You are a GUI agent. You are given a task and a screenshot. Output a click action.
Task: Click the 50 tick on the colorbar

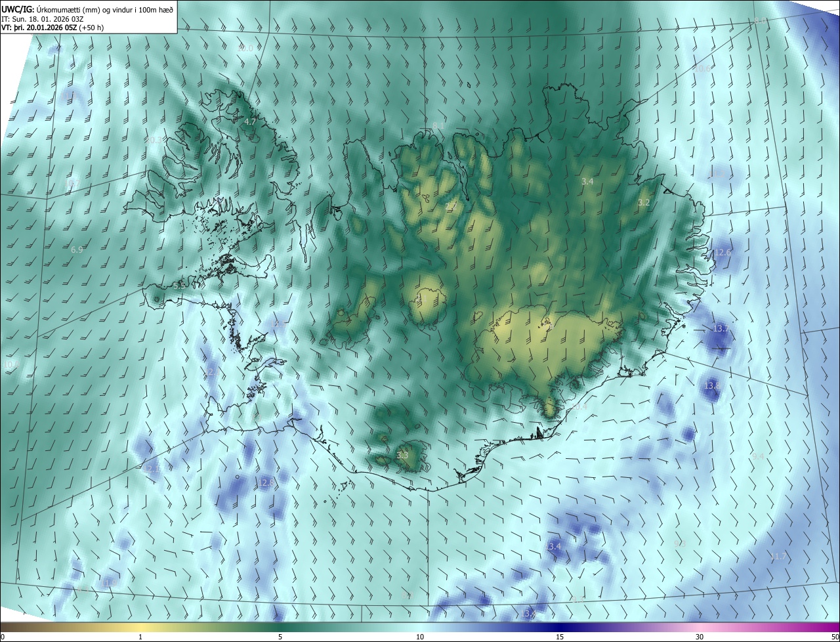coord(834,637)
